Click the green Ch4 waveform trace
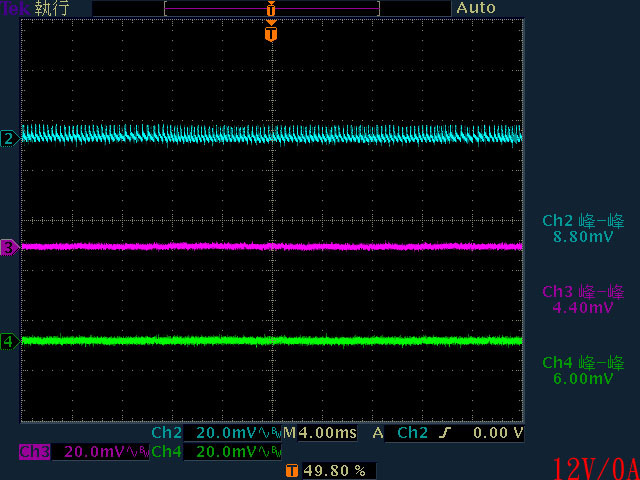Screen dimensions: 640x480 point(272,340)
